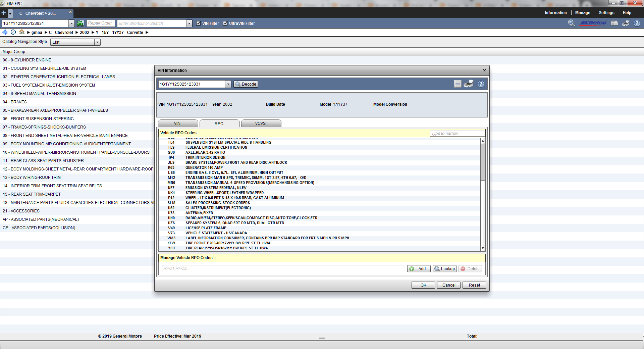Click the Lookup button

pos(444,269)
